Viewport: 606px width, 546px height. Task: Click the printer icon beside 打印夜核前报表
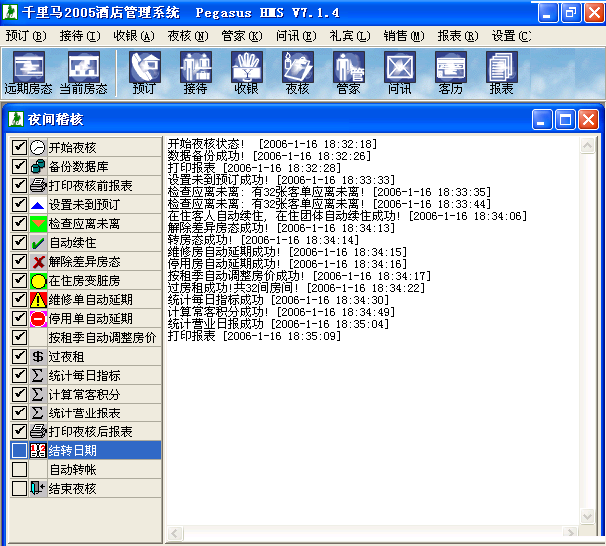pyautogui.click(x=38, y=185)
